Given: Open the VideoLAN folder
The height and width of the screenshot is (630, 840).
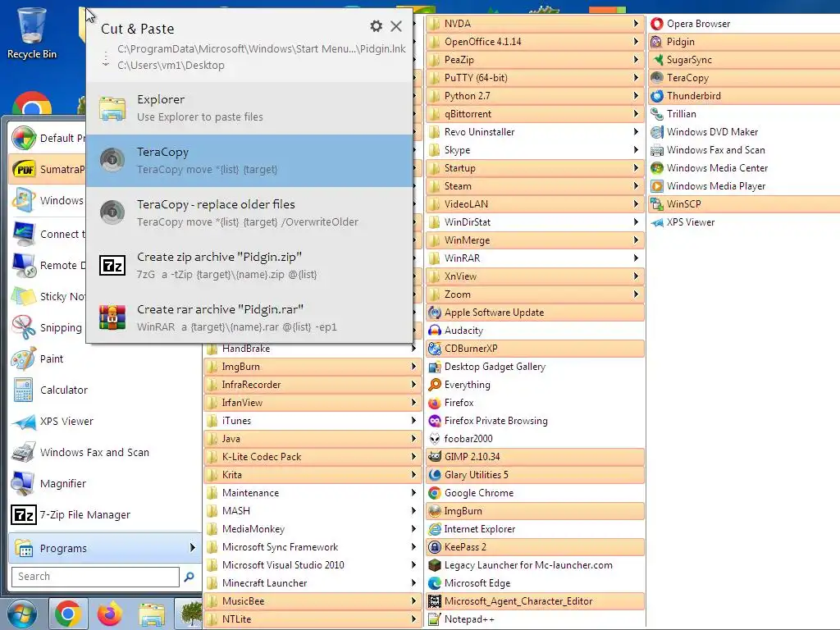Looking at the screenshot, I should 535,204.
